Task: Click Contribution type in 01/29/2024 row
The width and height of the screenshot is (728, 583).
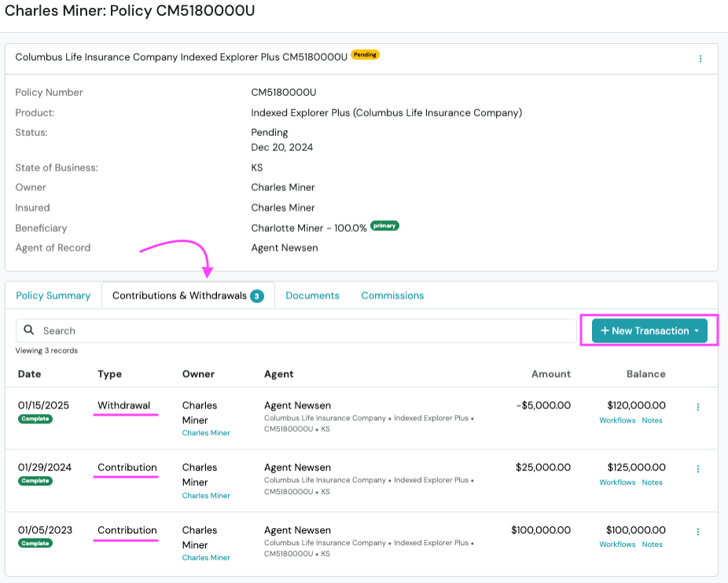Action: (127, 467)
